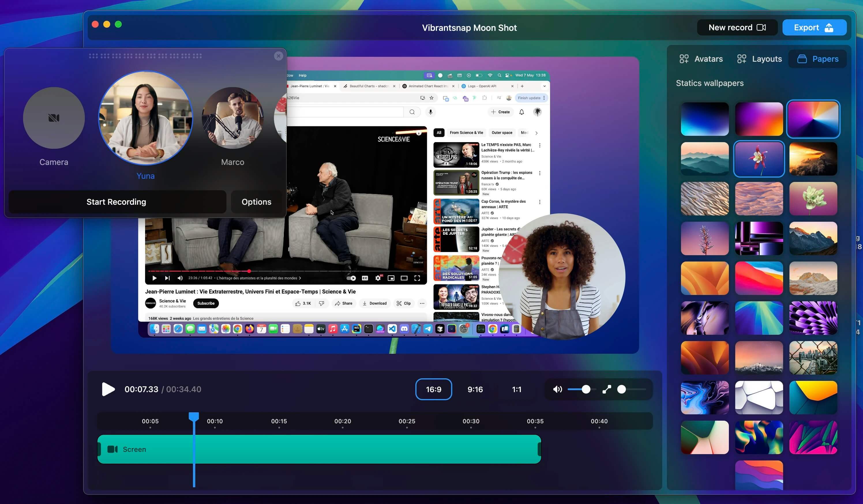863x504 pixels.
Task: Click the Papers tray icon
Action: point(802,59)
